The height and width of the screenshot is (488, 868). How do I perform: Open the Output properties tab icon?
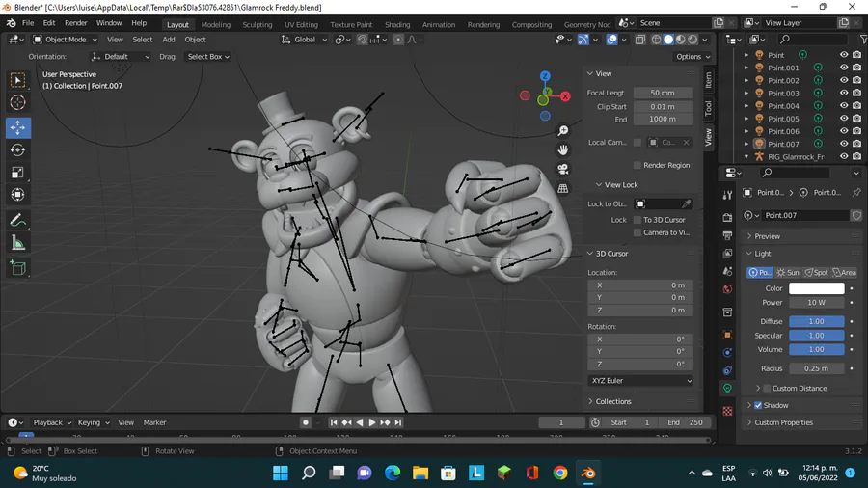pyautogui.click(x=727, y=235)
